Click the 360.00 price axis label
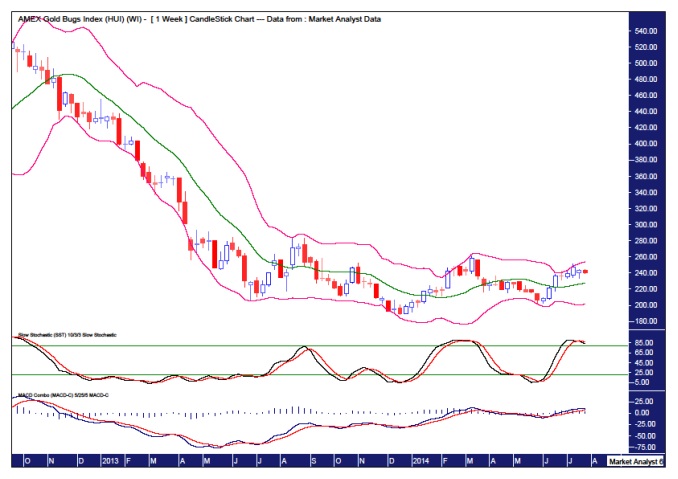This screenshot has width=678, height=479. pyautogui.click(x=646, y=176)
